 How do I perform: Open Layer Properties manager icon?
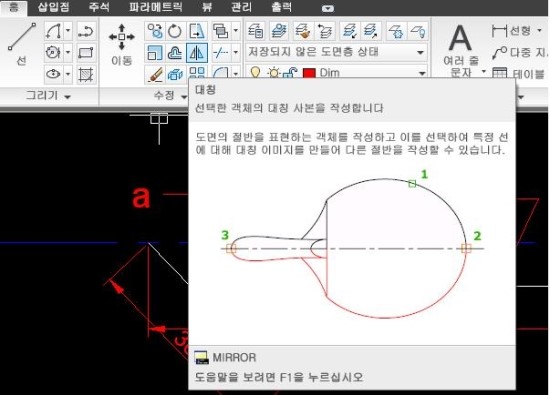click(256, 31)
